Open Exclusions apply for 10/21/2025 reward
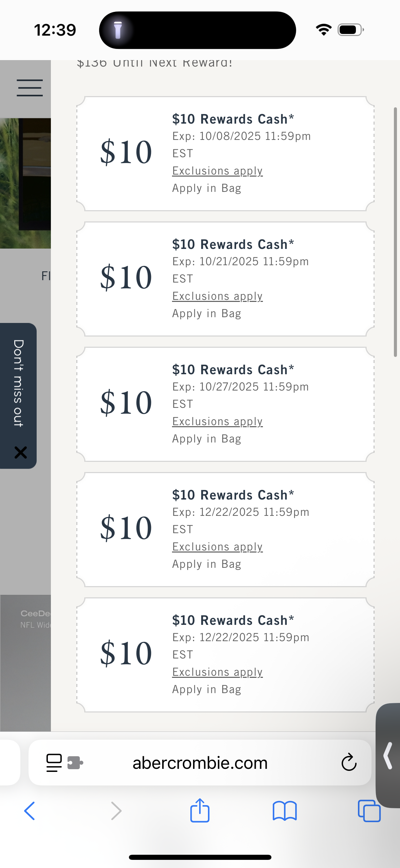This screenshot has width=400, height=868. click(217, 296)
